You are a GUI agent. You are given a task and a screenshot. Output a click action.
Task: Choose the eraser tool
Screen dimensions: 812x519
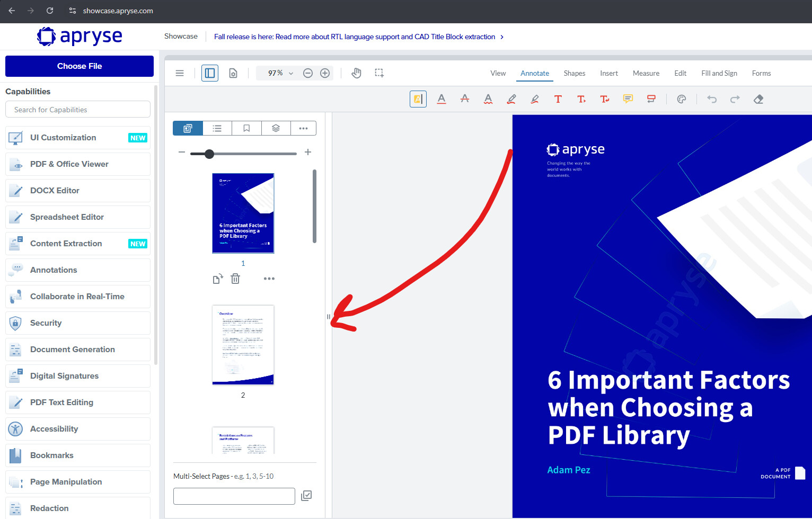click(x=758, y=99)
